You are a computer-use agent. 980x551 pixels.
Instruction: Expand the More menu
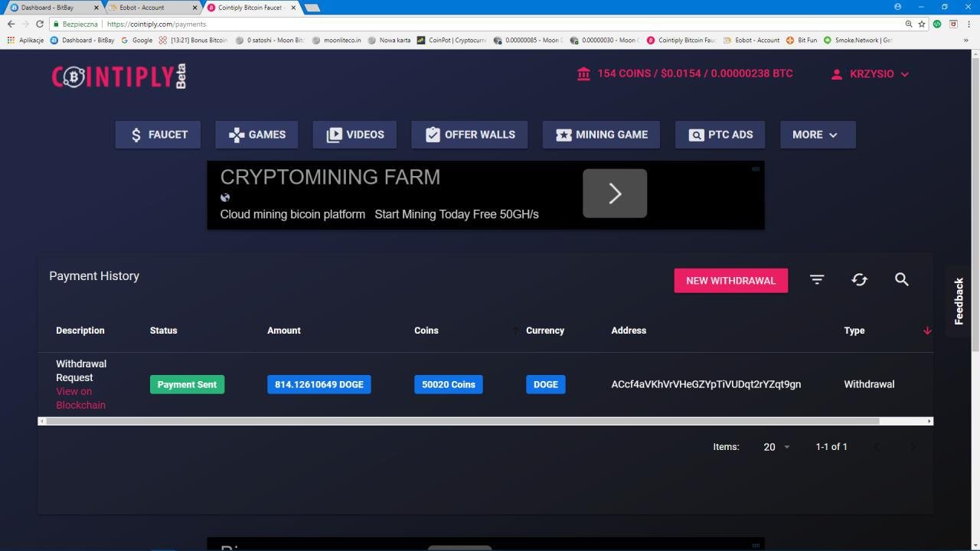pyautogui.click(x=818, y=135)
